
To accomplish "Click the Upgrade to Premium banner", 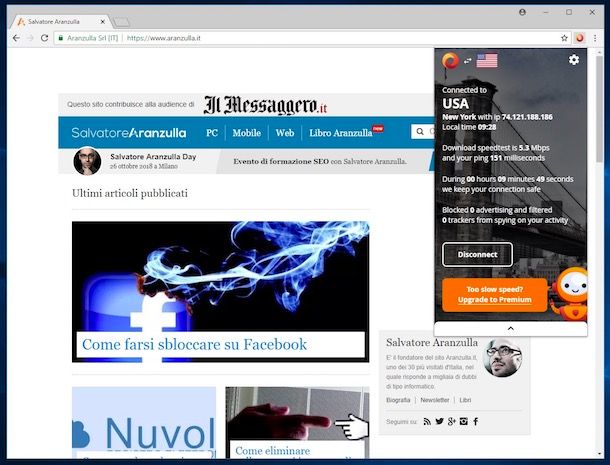I will [x=494, y=295].
